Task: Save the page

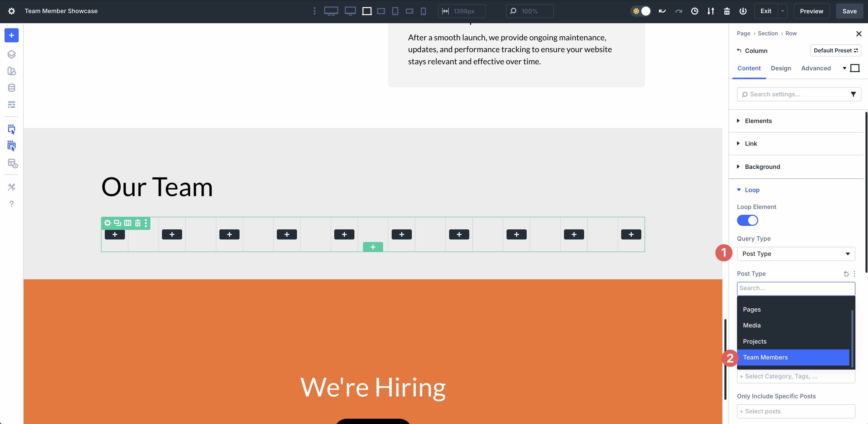Action: click(849, 11)
